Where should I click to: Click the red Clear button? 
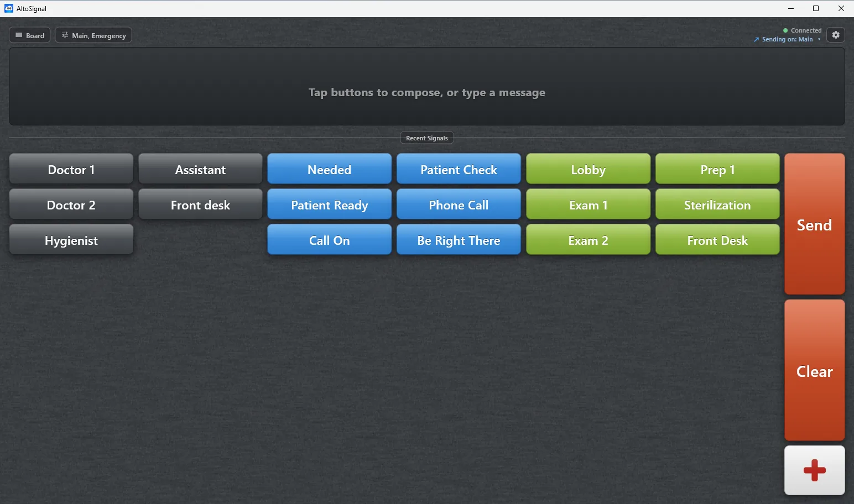point(814,370)
